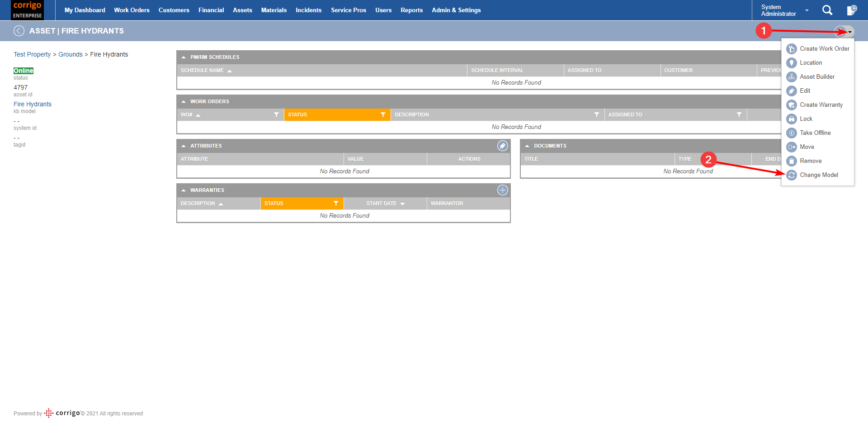
Task: Open the search magnifier in the top bar
Action: 827,10
